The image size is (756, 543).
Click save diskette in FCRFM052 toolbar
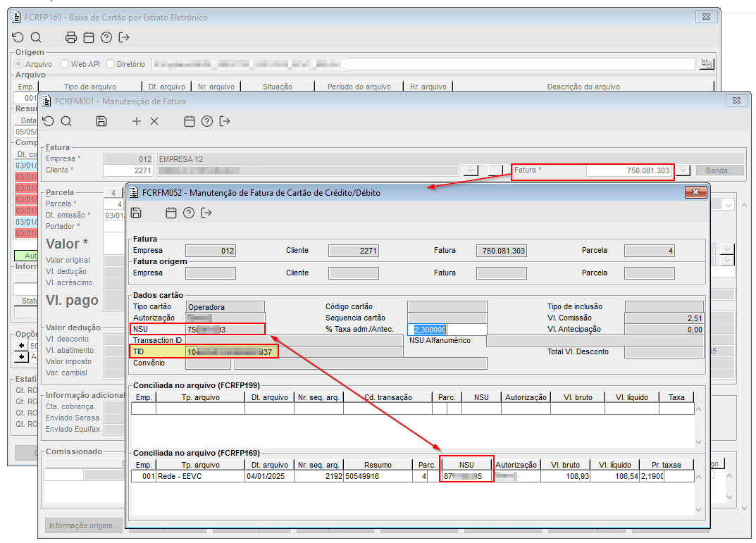[x=137, y=213]
